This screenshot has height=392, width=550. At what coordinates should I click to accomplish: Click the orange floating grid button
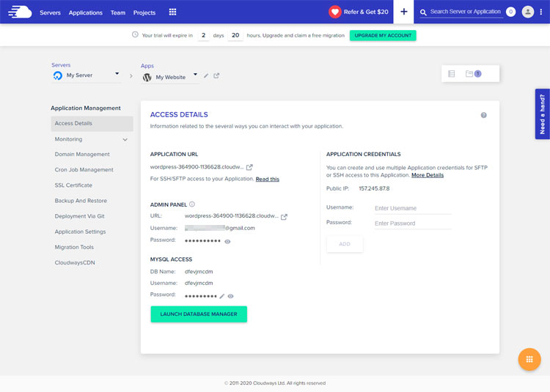pos(529,359)
